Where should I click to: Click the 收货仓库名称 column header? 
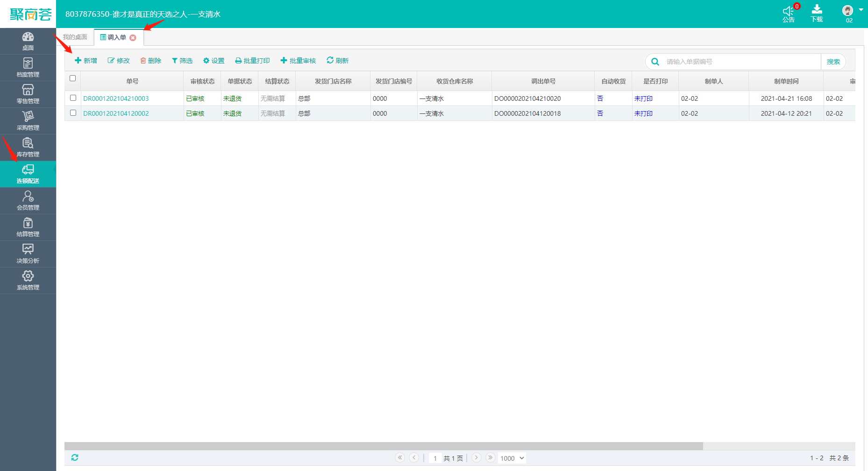pos(455,81)
